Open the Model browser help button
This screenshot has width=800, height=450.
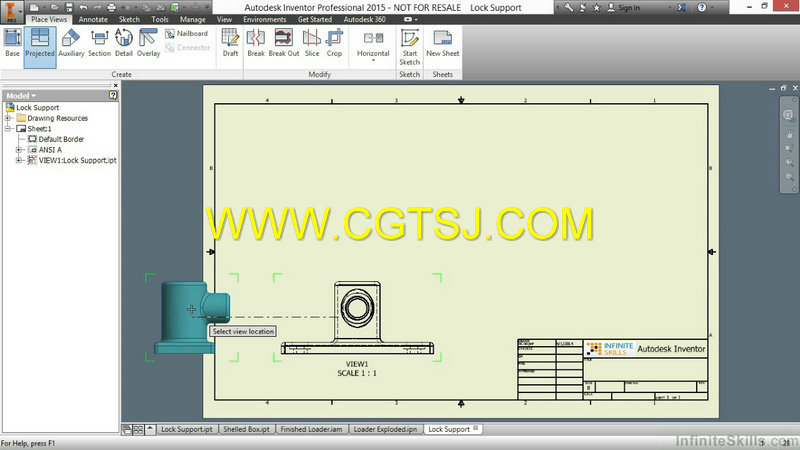(113, 95)
